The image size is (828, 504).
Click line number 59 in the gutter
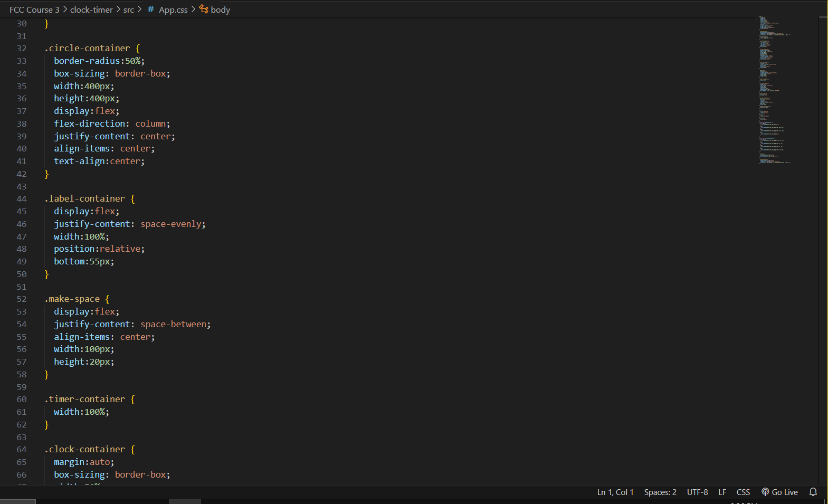[22, 387]
